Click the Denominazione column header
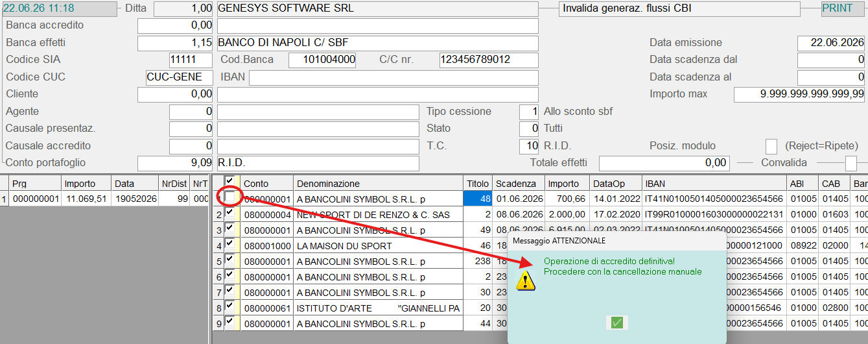Viewport: 868px width, 344px height. tap(379, 184)
